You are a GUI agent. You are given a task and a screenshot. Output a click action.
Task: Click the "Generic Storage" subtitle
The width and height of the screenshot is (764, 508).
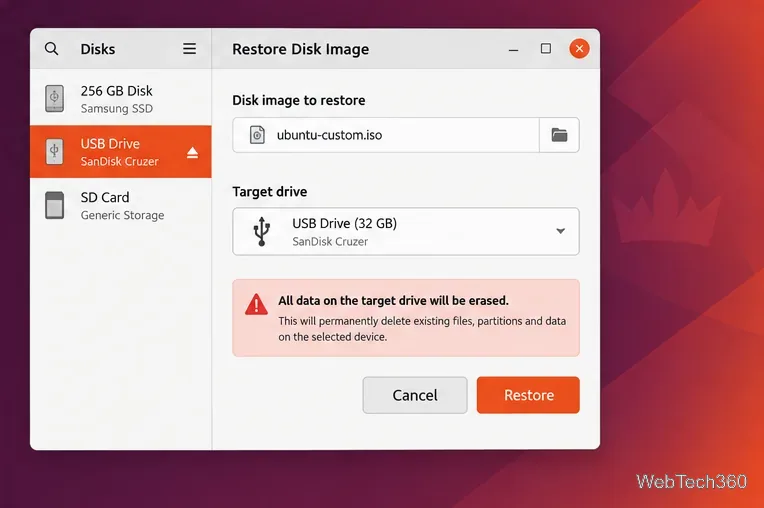click(x=122, y=215)
